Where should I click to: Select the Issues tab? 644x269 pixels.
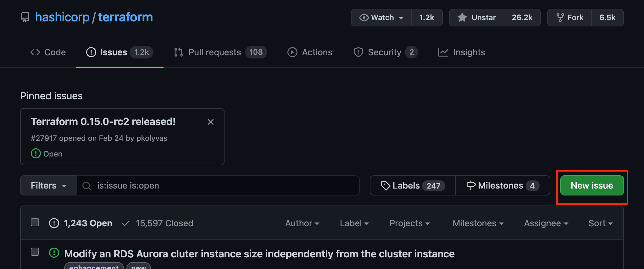point(119,52)
